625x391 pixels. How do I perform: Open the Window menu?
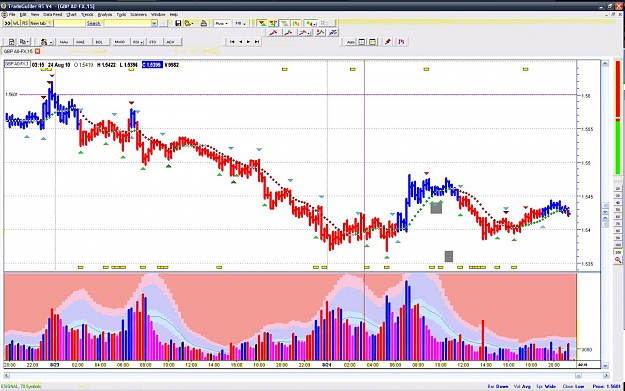tap(158, 14)
